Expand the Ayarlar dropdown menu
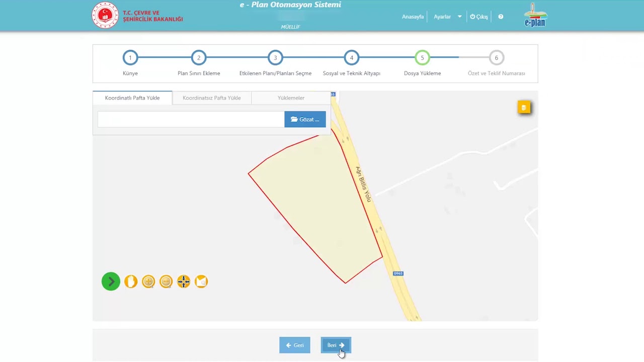Screen dimensions: 644x362 [447, 17]
